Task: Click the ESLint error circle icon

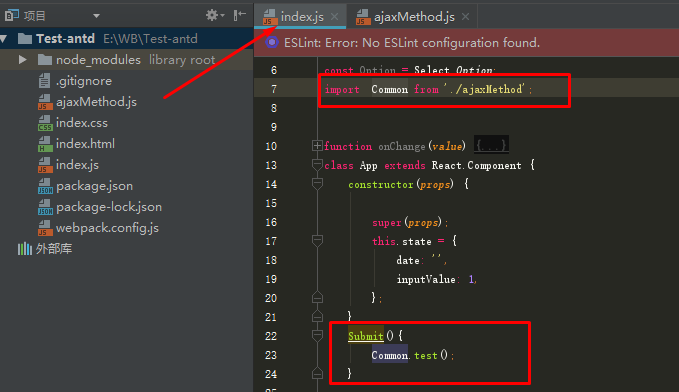Action: (x=272, y=42)
